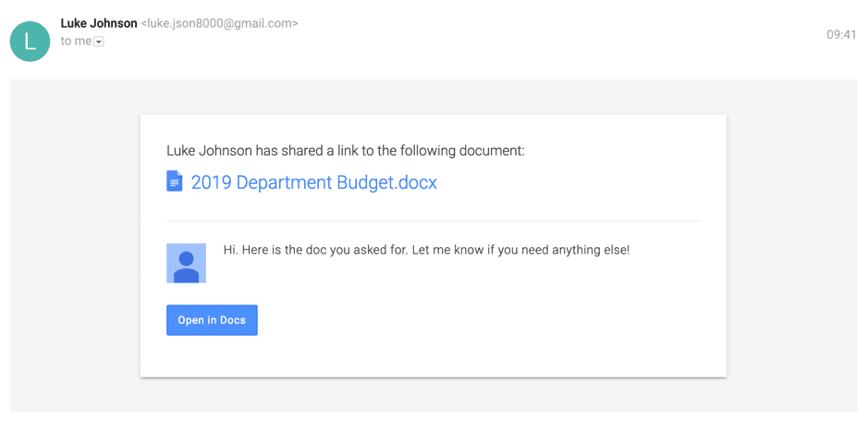The image size is (868, 422).
Task: Open the document with Open in Docs button
Action: [x=212, y=320]
